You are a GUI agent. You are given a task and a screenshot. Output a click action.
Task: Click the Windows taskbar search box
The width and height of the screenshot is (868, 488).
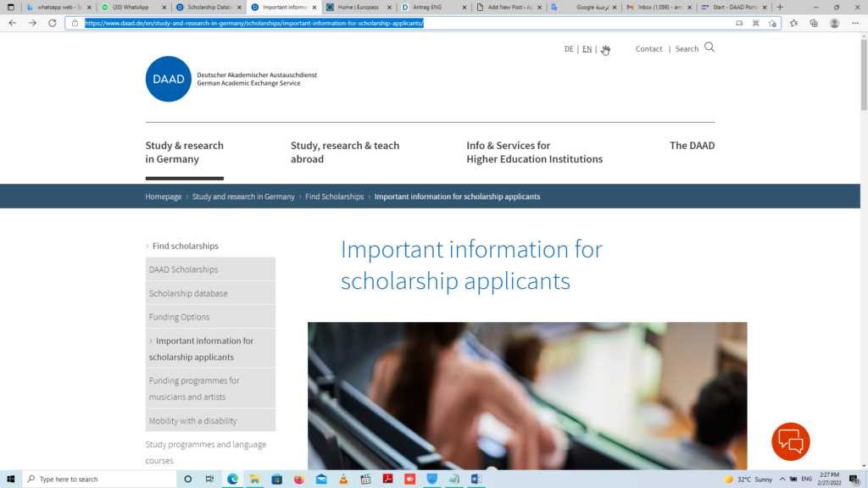click(x=100, y=480)
